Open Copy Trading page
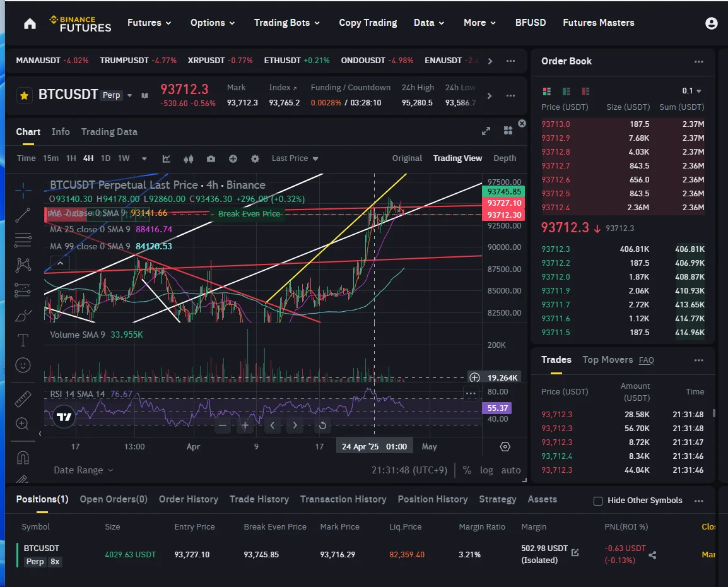728x587 pixels. (368, 23)
